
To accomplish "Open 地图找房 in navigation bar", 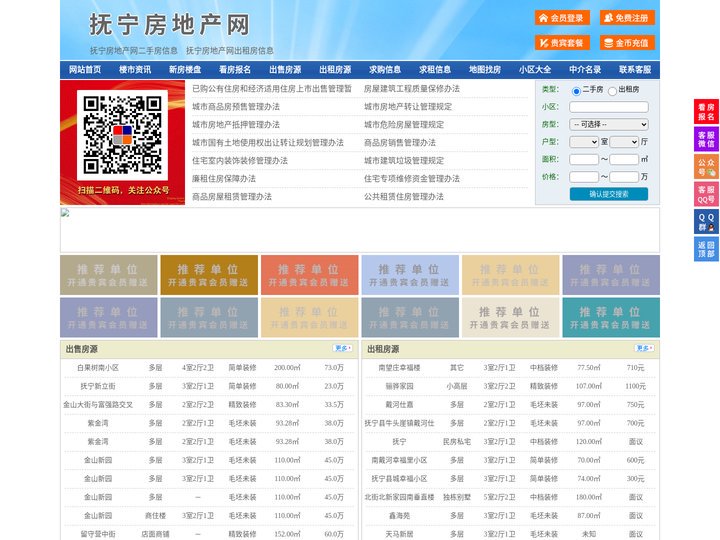I will point(485,70).
